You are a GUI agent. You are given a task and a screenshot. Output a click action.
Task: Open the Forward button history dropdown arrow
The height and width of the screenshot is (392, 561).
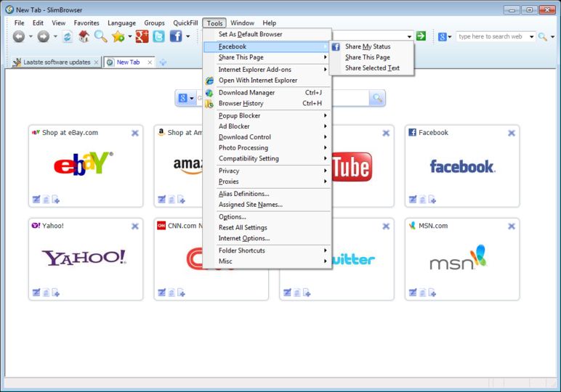55,36
